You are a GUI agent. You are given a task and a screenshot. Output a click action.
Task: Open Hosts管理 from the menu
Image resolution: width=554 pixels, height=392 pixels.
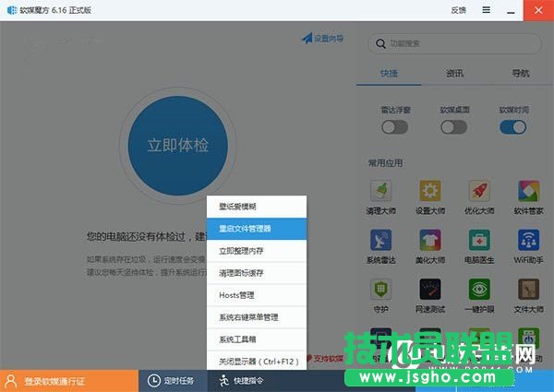pyautogui.click(x=257, y=295)
